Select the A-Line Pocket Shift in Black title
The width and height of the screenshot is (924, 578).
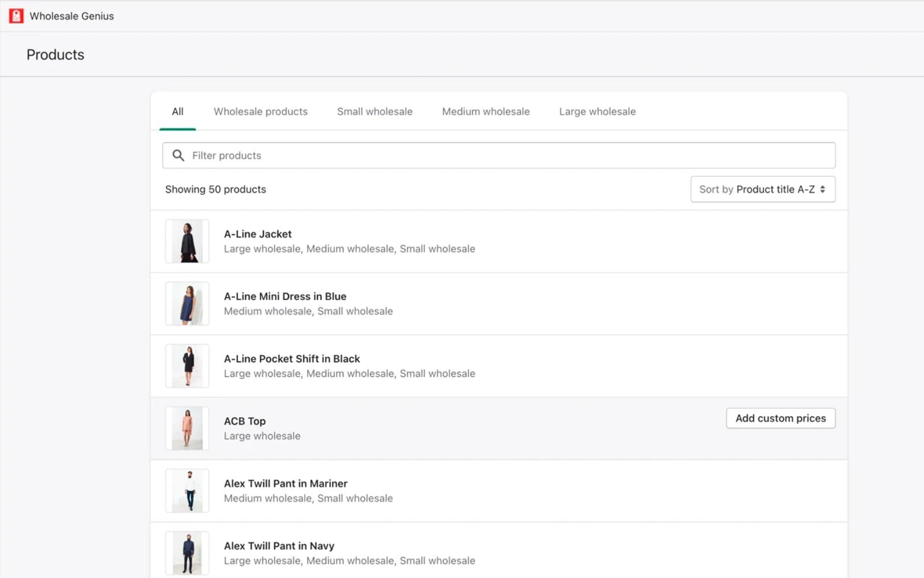point(292,359)
